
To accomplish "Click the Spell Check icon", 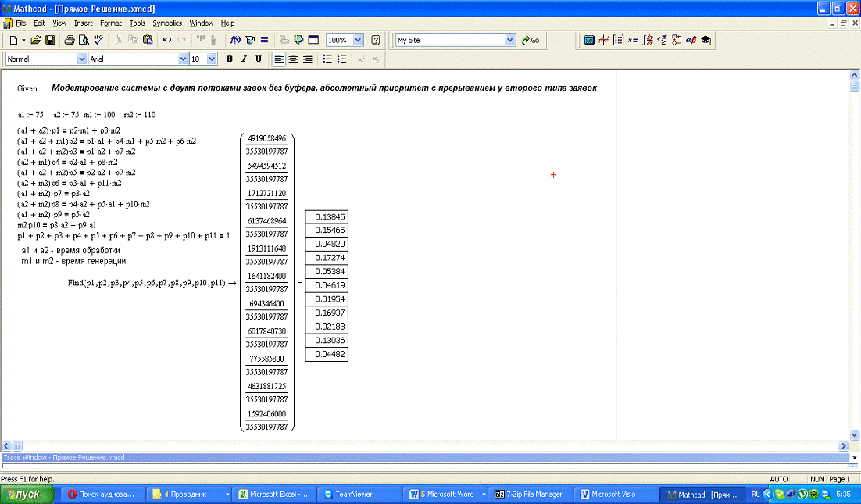I will coord(98,40).
